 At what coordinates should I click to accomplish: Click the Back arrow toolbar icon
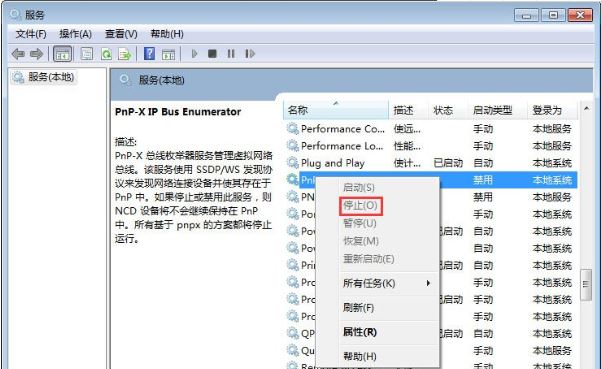click(18, 54)
